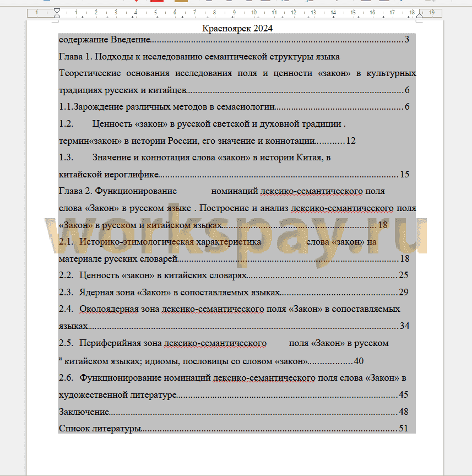Click page number 45 in contents
Screen dimensions: 472x476
[403, 395]
